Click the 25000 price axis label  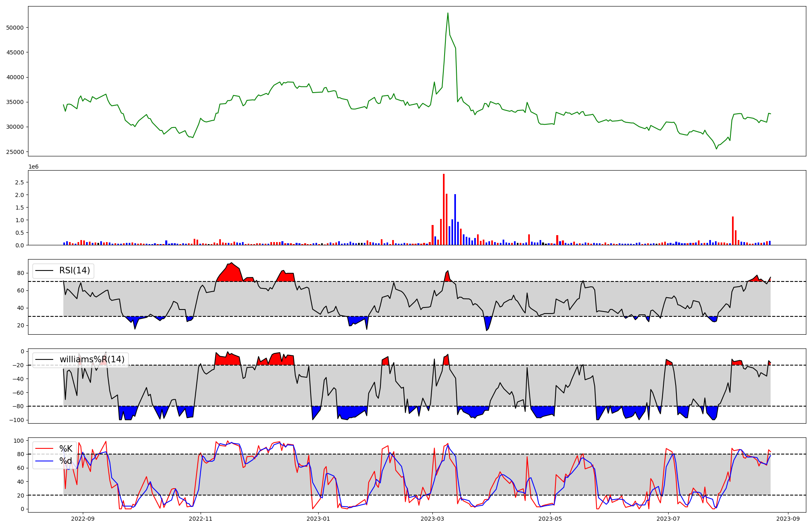pyautogui.click(x=15, y=152)
